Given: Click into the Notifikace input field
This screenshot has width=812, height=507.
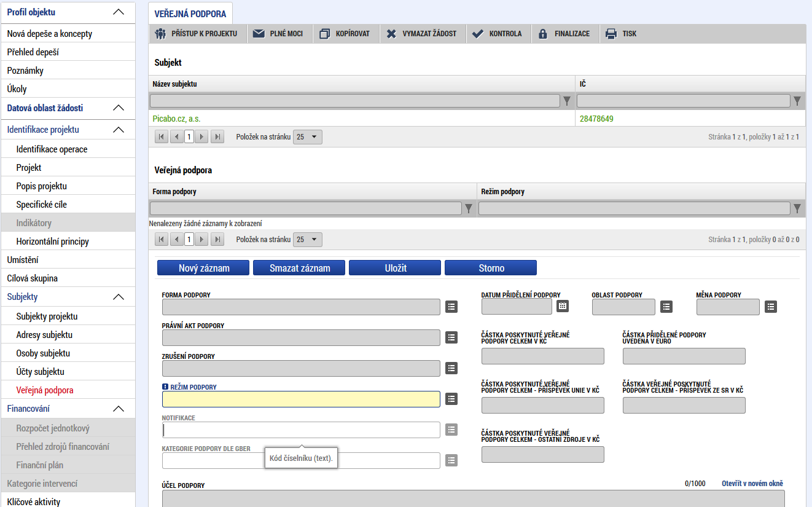Looking at the screenshot, I should [301, 430].
